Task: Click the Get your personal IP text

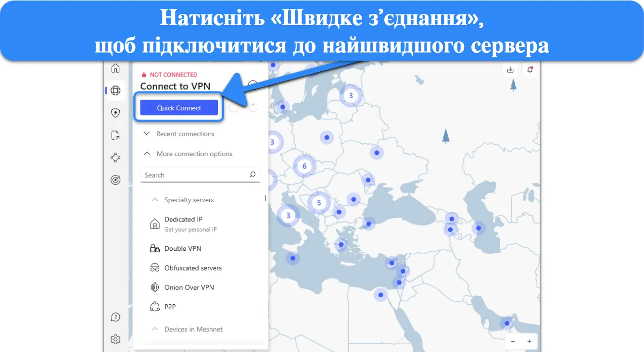Action: [x=190, y=230]
